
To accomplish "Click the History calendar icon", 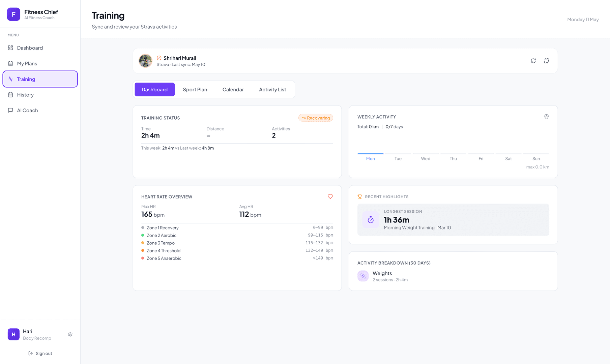I will tap(10, 95).
